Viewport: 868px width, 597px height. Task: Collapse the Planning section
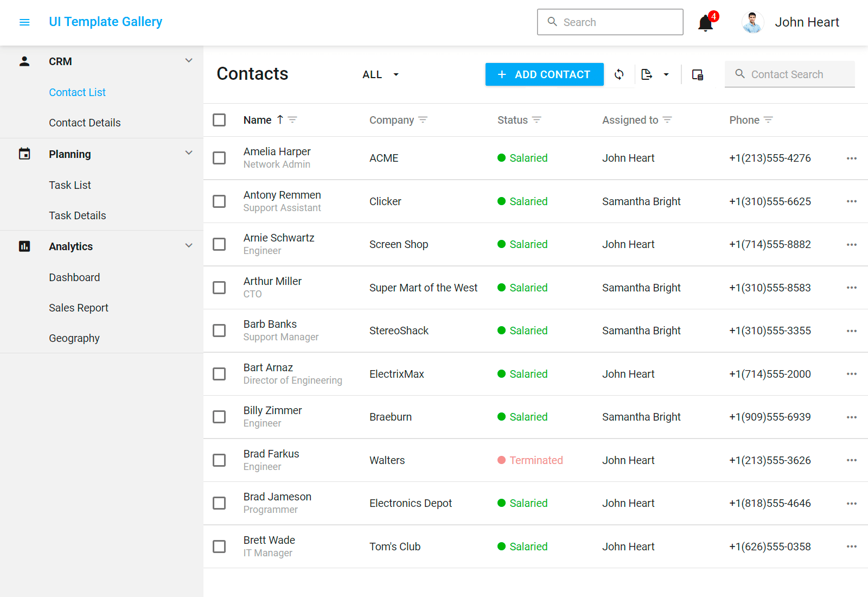189,154
